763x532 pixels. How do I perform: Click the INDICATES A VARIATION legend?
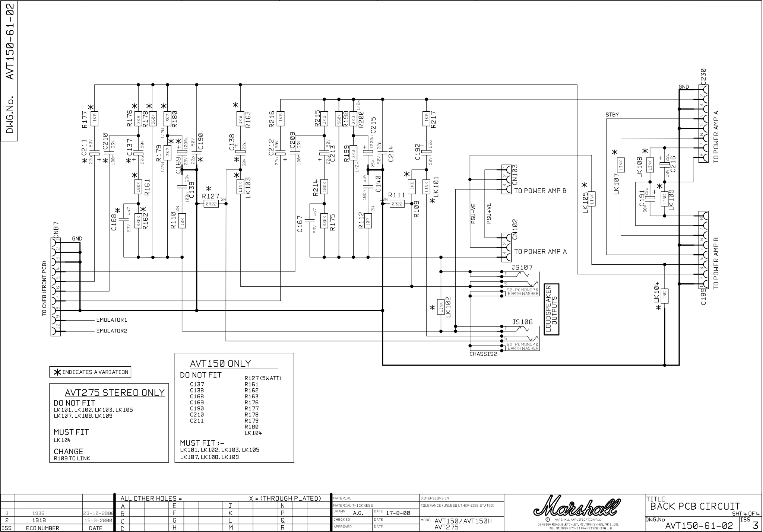click(91, 372)
